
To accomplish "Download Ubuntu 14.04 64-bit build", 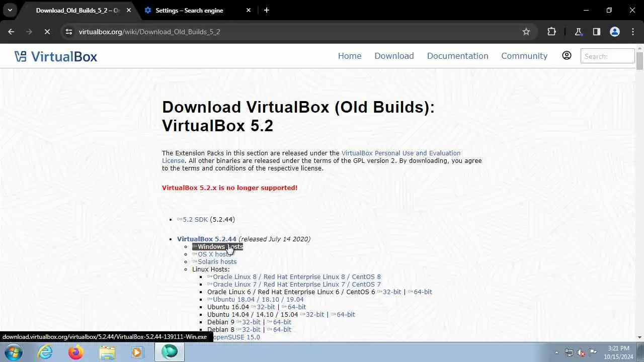I will [343, 314].
